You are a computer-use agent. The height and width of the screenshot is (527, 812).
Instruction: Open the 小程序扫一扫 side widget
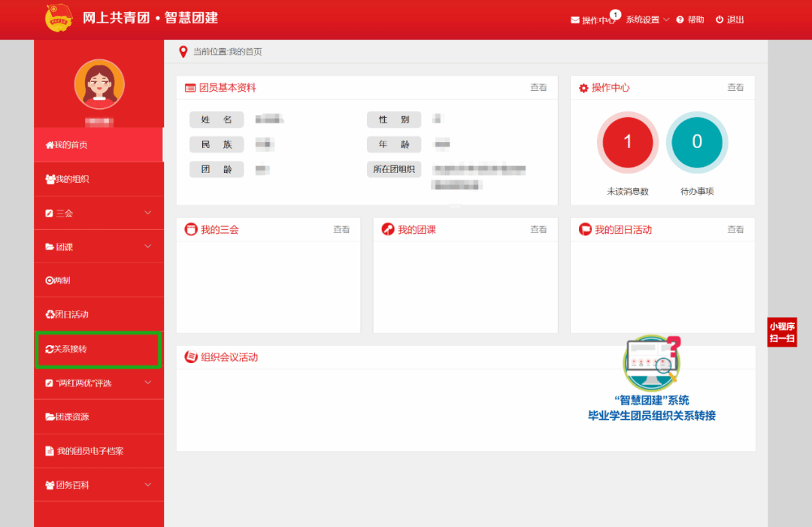[x=782, y=332]
